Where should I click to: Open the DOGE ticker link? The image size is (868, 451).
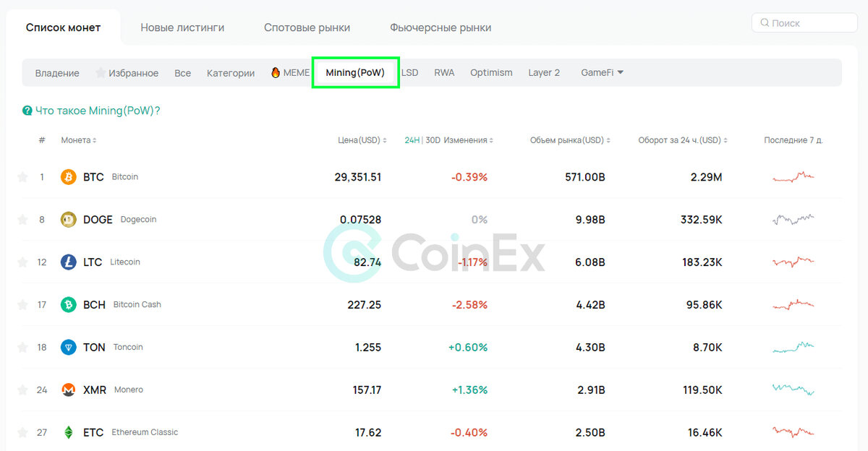[x=98, y=220]
